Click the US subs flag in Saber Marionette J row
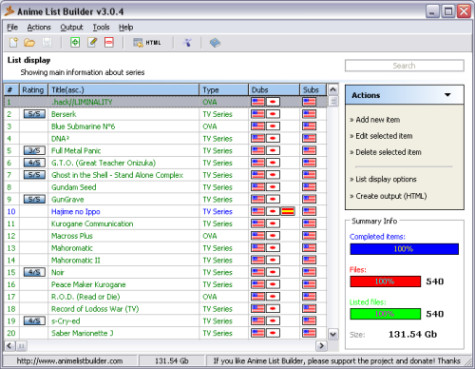This screenshot has height=369, width=475. click(309, 333)
